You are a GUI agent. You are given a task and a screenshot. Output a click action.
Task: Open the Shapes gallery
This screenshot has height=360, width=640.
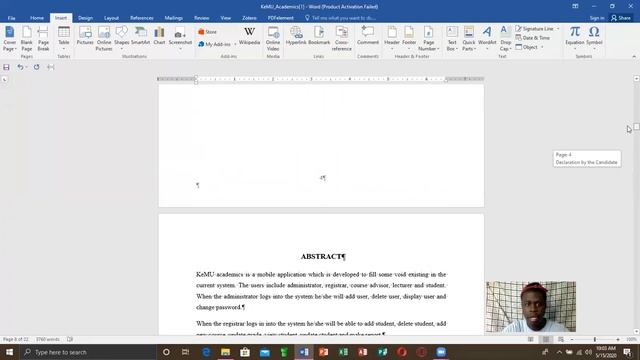tap(122, 39)
